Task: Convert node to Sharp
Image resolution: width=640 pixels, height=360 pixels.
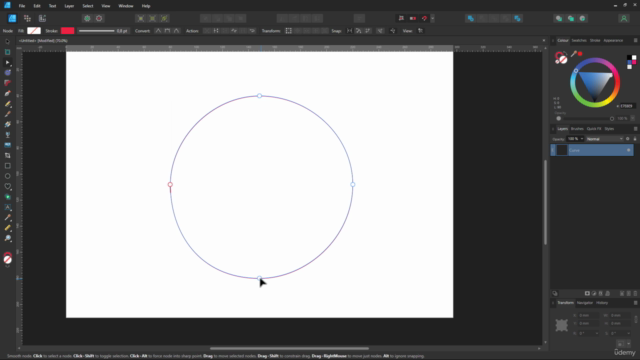Action: pyautogui.click(x=158, y=31)
